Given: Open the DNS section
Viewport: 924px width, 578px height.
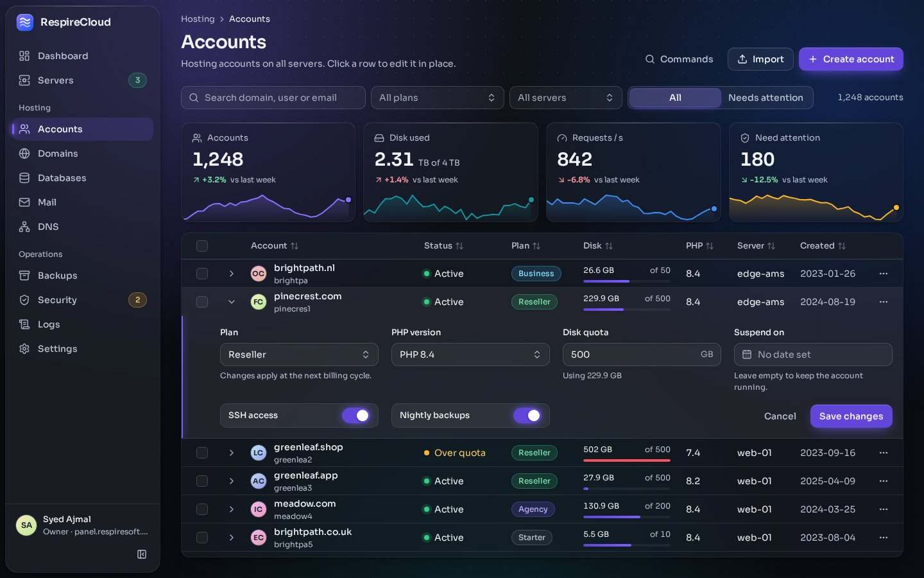Looking at the screenshot, I should 83,227.
